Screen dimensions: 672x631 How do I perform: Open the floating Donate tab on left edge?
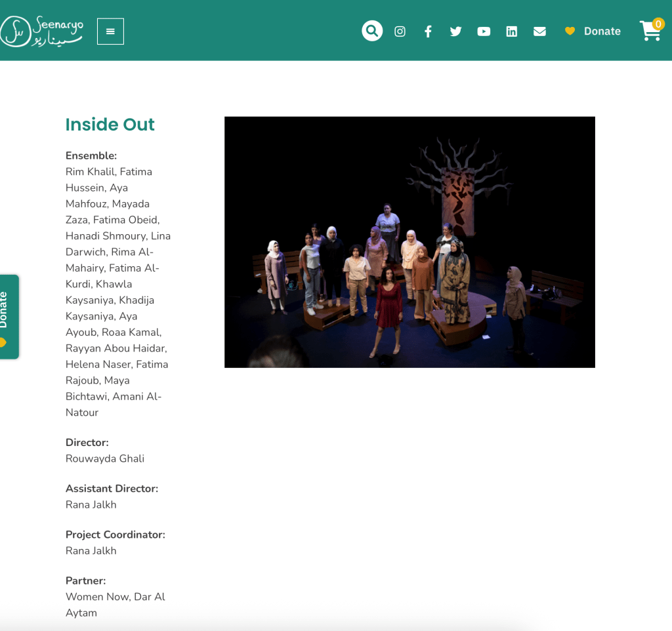coord(8,316)
